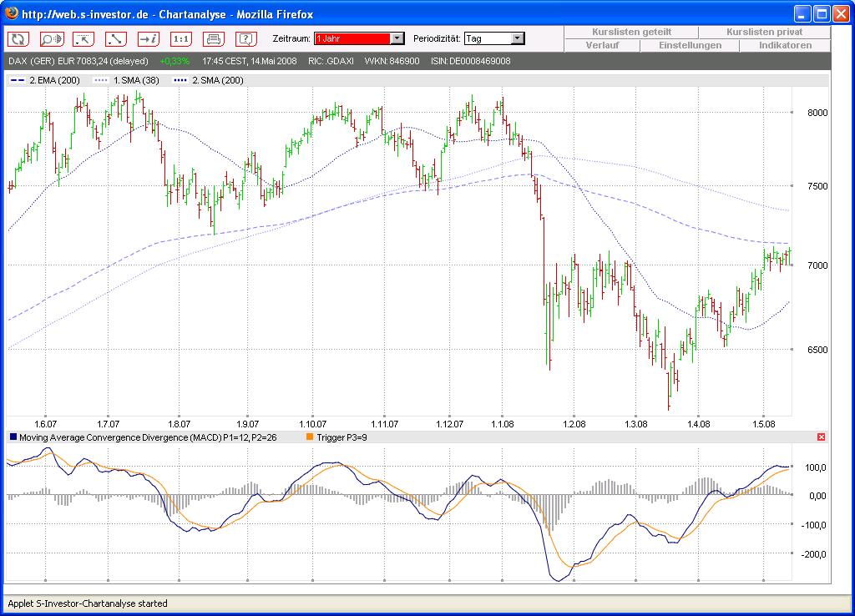Select the zoom selection tool icon
855x616 pixels.
point(83,38)
